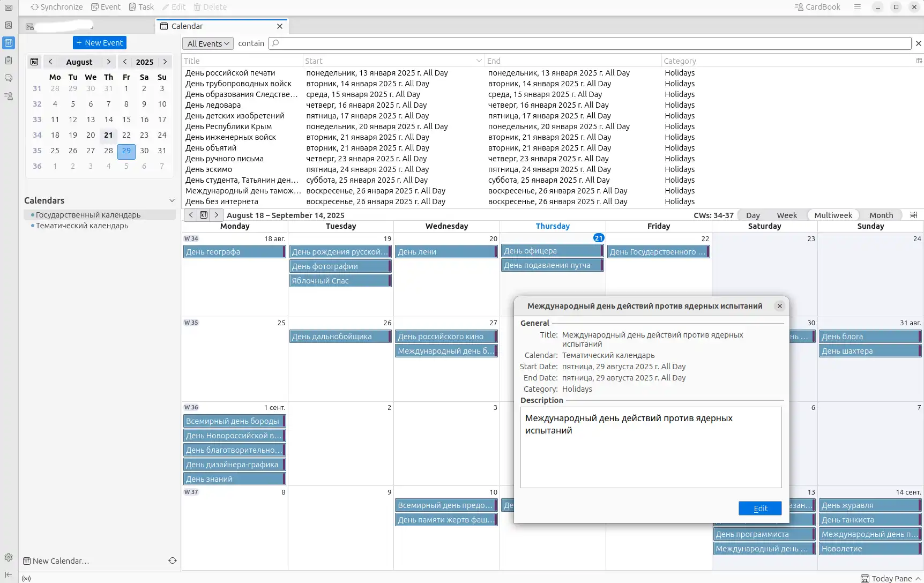The width and height of the screenshot is (924, 583).
Task: Open CardBook from the toolbar
Action: point(817,7)
